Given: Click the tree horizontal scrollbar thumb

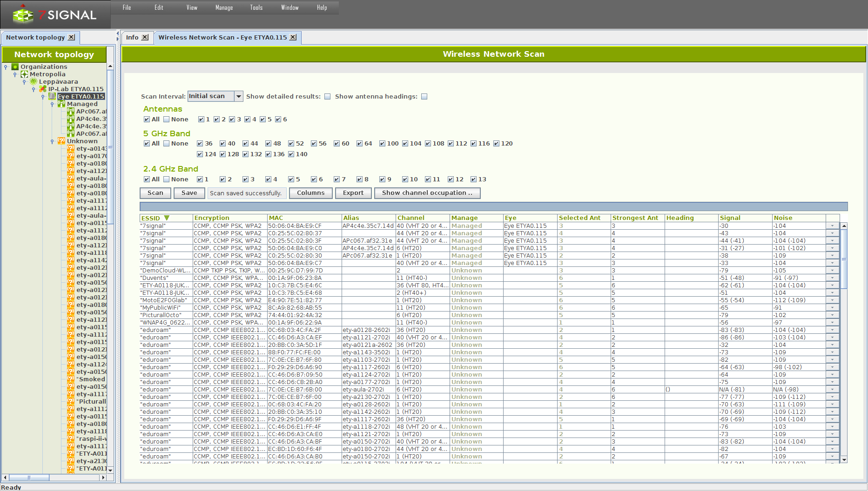Looking at the screenshot, I should tap(29, 478).
